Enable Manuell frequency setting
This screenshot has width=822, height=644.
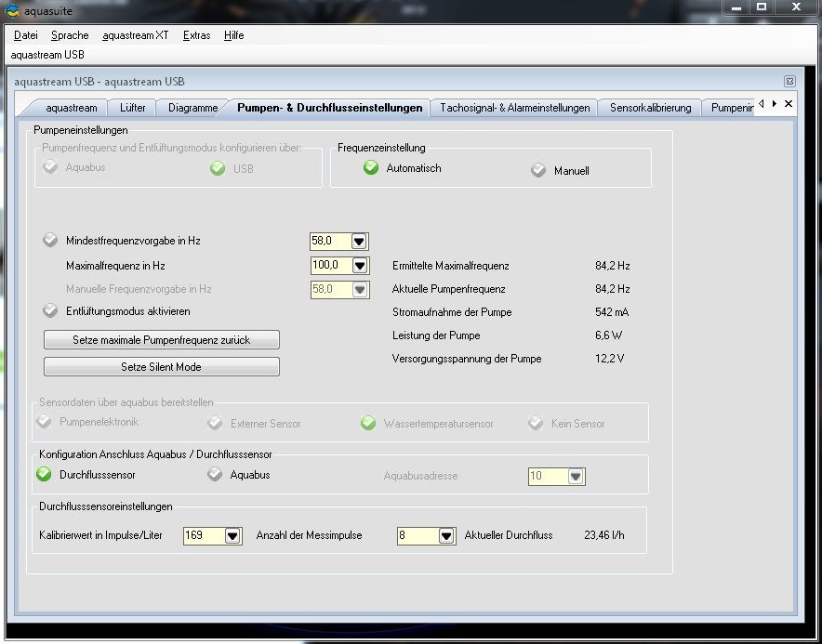538,170
